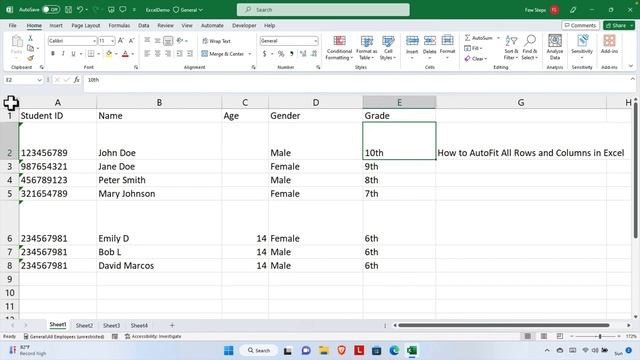Toggle Center alignment
This screenshot has width=640, height=360.
pyautogui.click(x=158, y=53)
